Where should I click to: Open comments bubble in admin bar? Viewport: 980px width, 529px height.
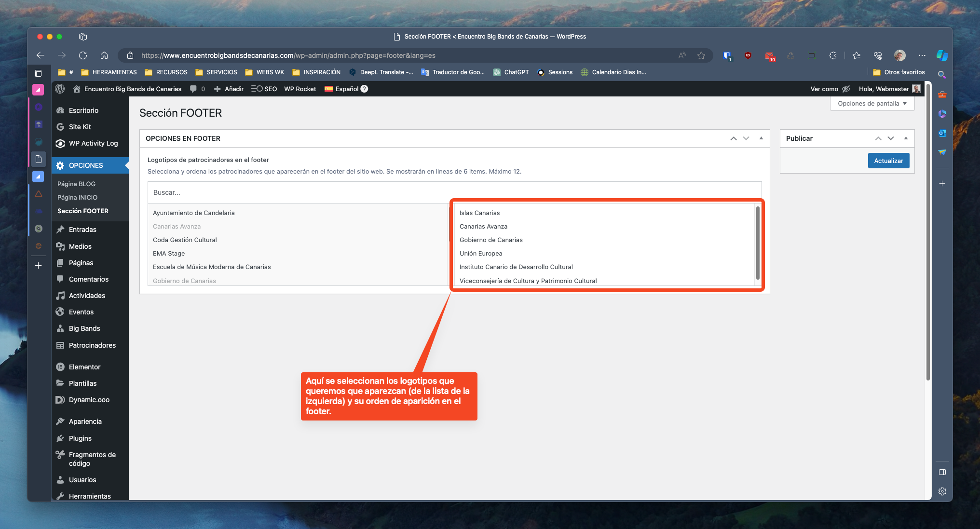pos(197,89)
